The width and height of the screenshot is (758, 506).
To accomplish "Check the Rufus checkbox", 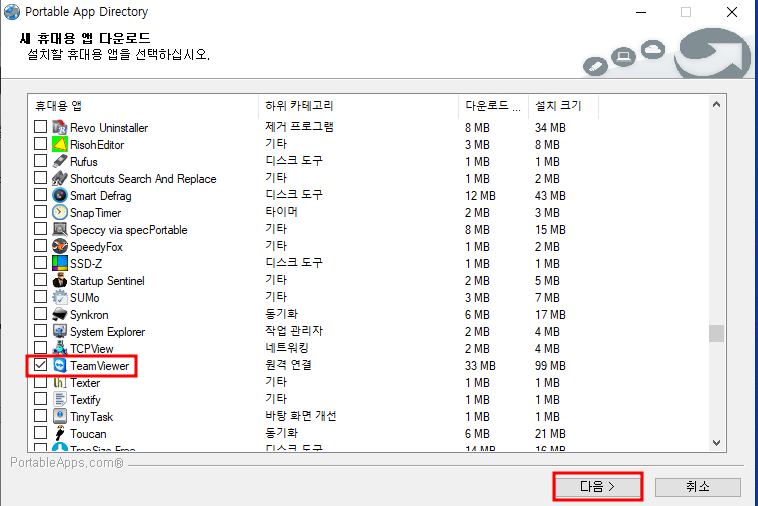I will point(41,160).
